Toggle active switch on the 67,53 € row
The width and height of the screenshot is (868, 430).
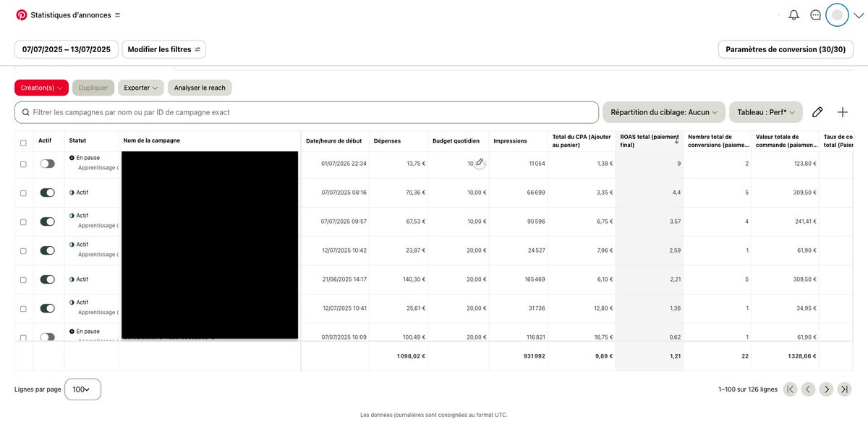click(47, 222)
